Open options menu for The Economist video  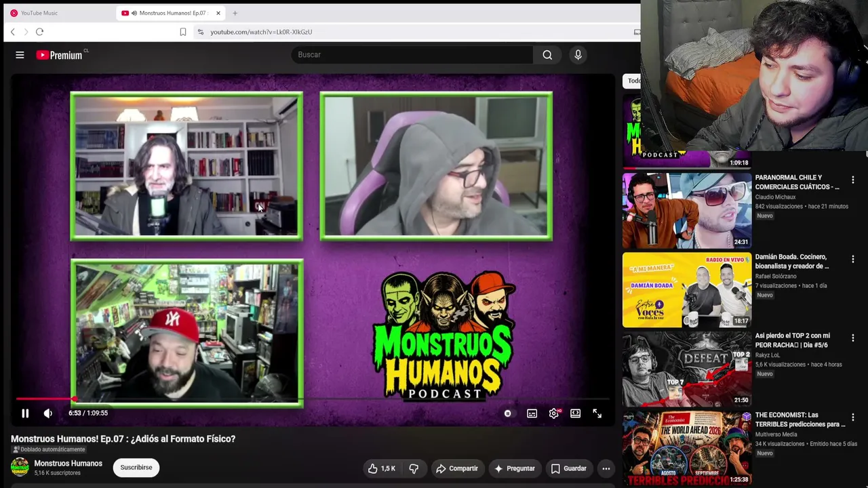pos(853,418)
